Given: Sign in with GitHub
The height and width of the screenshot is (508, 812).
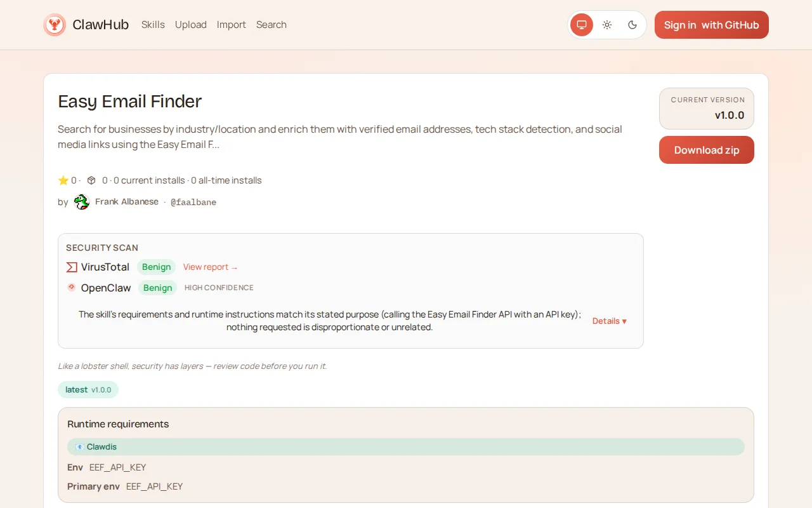Looking at the screenshot, I should tap(712, 25).
